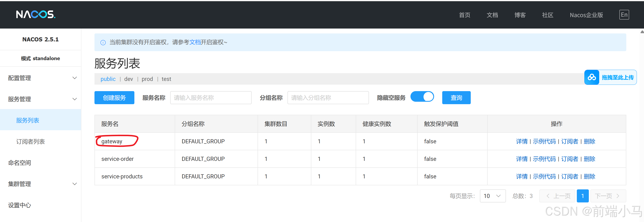Focus the 服务名称 input field
The width and height of the screenshot is (644, 222).
[211, 98]
